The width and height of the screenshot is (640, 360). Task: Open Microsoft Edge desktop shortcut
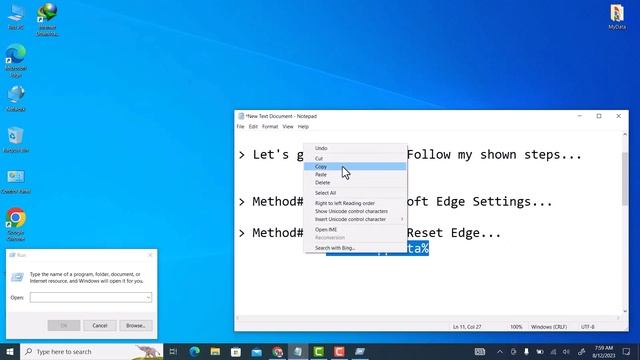[x=16, y=60]
